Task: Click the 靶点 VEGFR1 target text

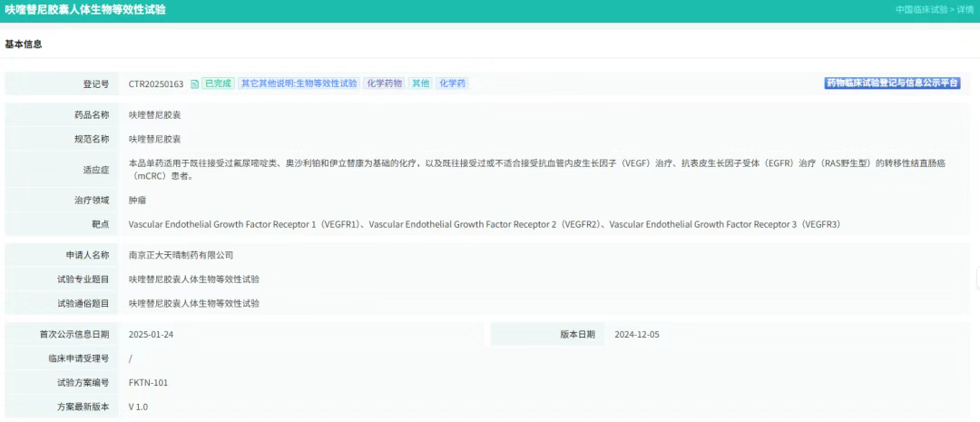Action: pyautogui.click(x=245, y=224)
